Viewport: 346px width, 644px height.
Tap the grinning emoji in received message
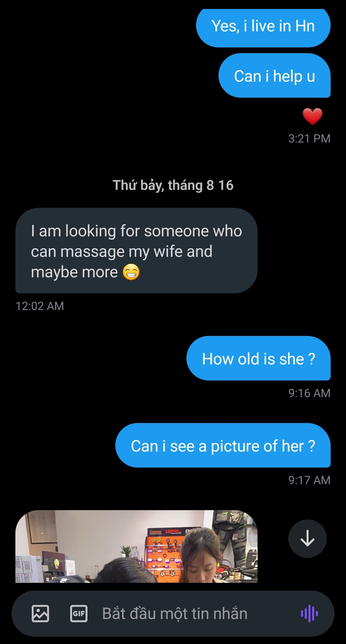pyautogui.click(x=131, y=272)
